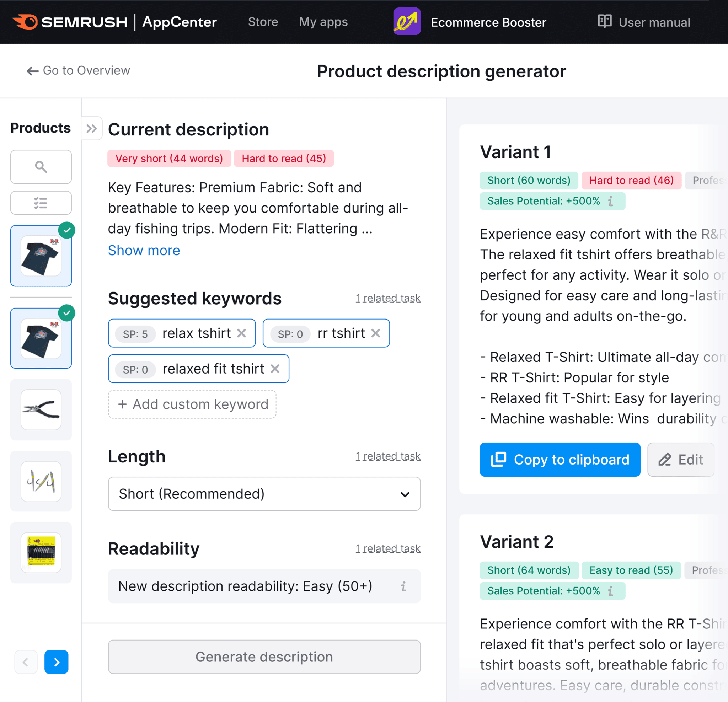Click Variant 1 Sales Potential info icon
Screen dimensions: 728x702
coord(611,201)
